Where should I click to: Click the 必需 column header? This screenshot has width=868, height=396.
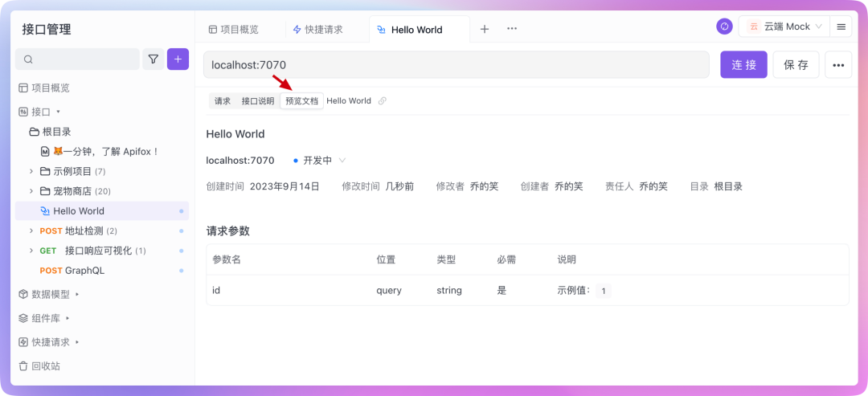pos(506,259)
